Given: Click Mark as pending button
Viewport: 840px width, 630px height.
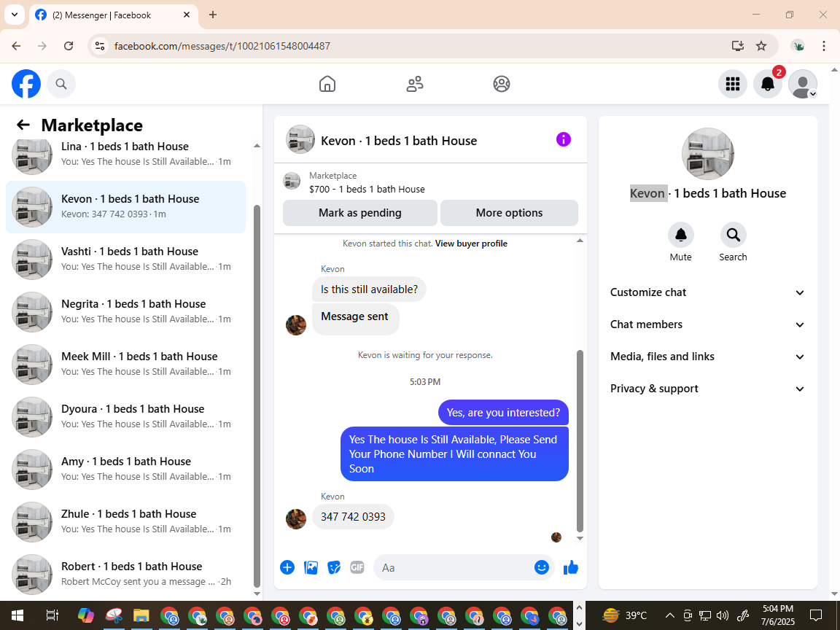Looking at the screenshot, I should 360,213.
